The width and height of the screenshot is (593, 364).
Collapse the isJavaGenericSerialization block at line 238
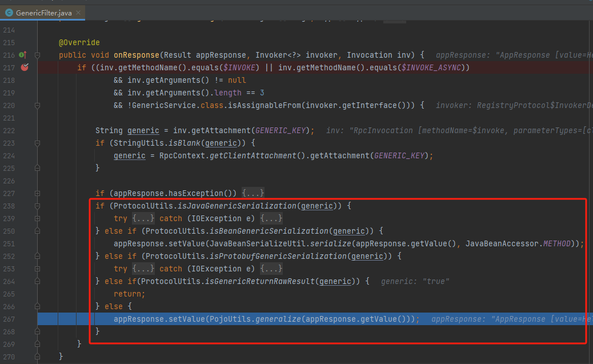[38, 206]
